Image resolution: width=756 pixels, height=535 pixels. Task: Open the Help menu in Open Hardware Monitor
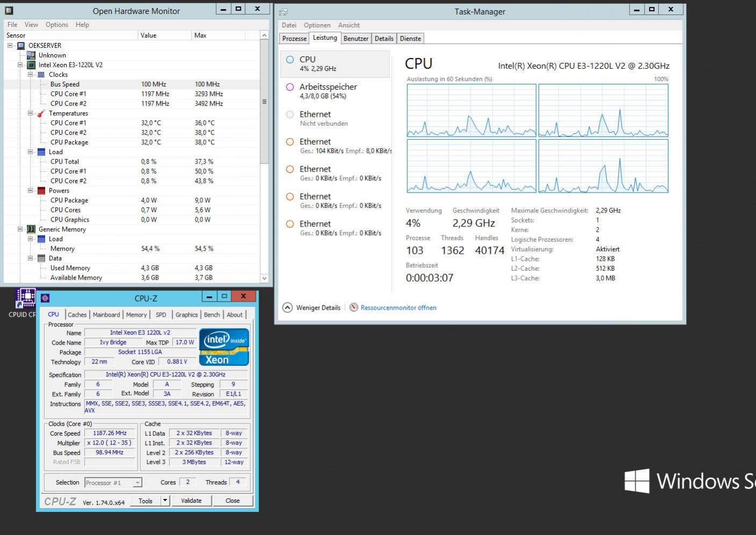[x=82, y=25]
